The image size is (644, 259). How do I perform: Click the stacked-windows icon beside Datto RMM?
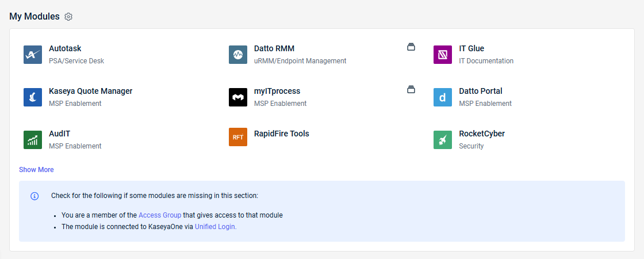(411, 47)
